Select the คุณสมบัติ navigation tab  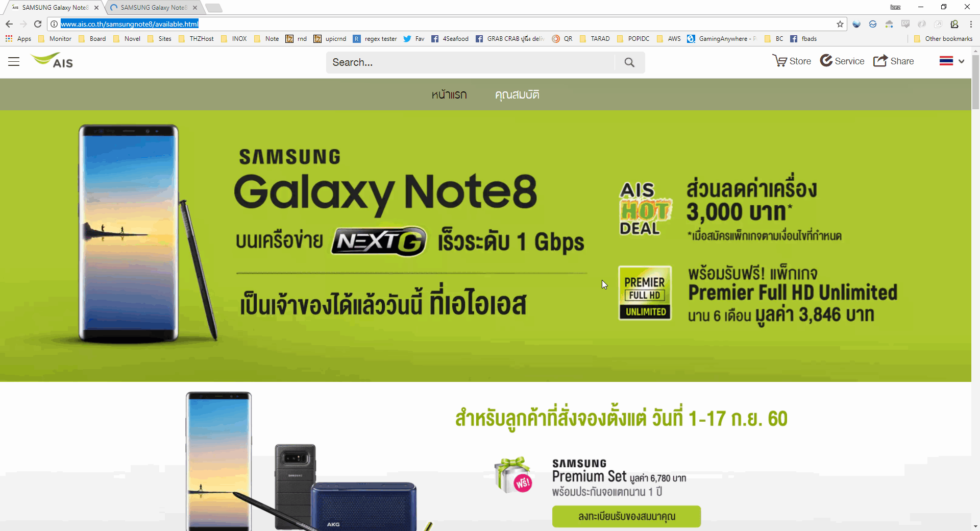click(517, 94)
